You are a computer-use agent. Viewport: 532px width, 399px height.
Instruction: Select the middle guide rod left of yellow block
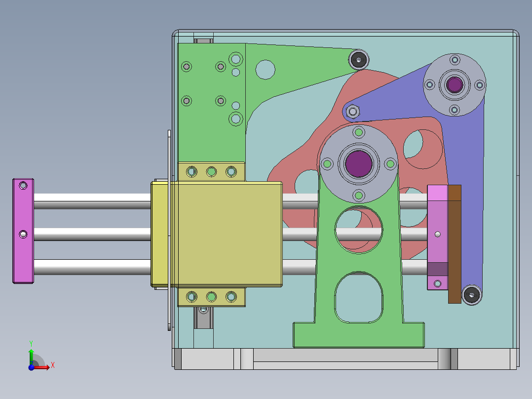click(92, 234)
